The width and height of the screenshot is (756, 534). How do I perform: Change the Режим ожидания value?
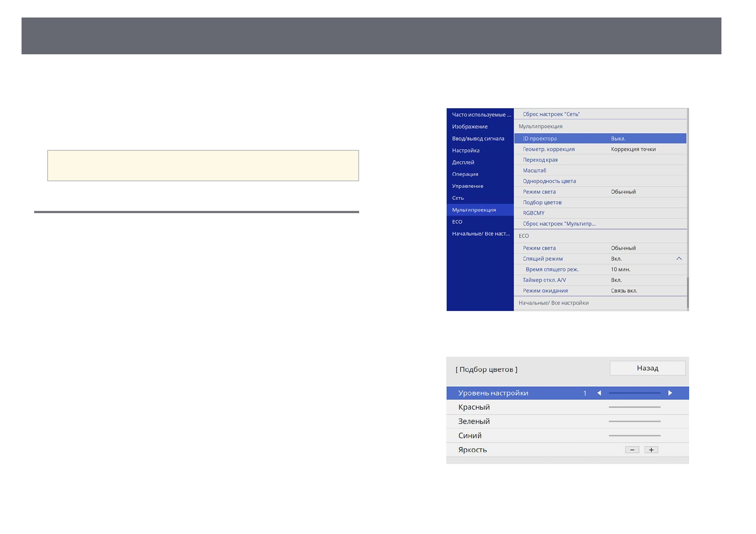tap(624, 291)
